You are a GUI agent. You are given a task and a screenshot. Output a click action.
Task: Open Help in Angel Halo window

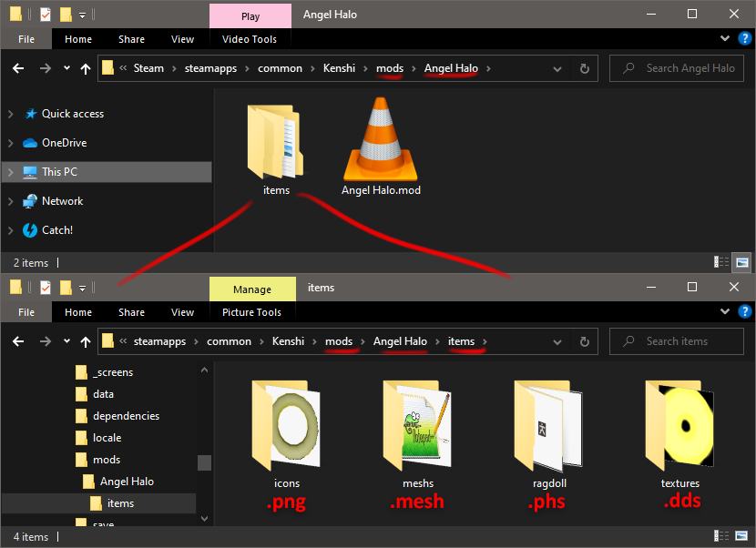point(745,38)
